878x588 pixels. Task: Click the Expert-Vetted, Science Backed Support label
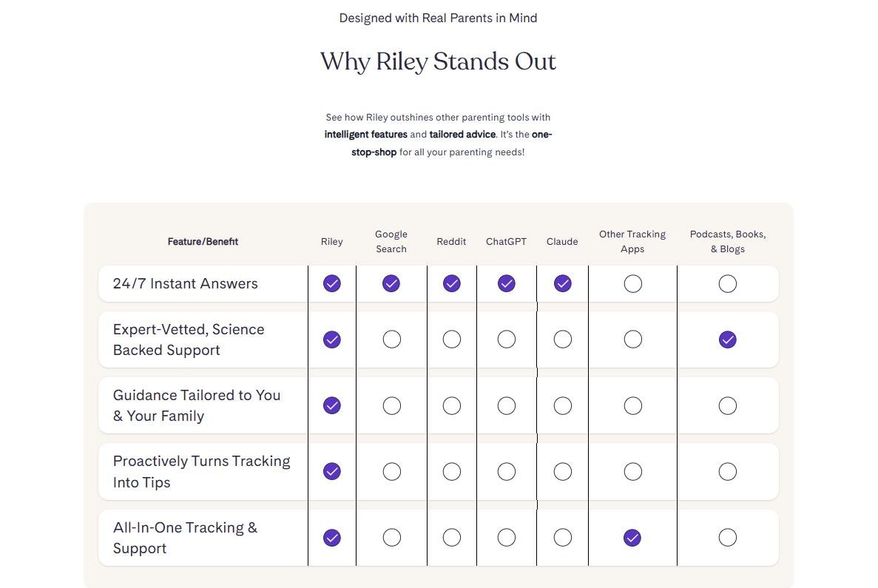tap(189, 340)
